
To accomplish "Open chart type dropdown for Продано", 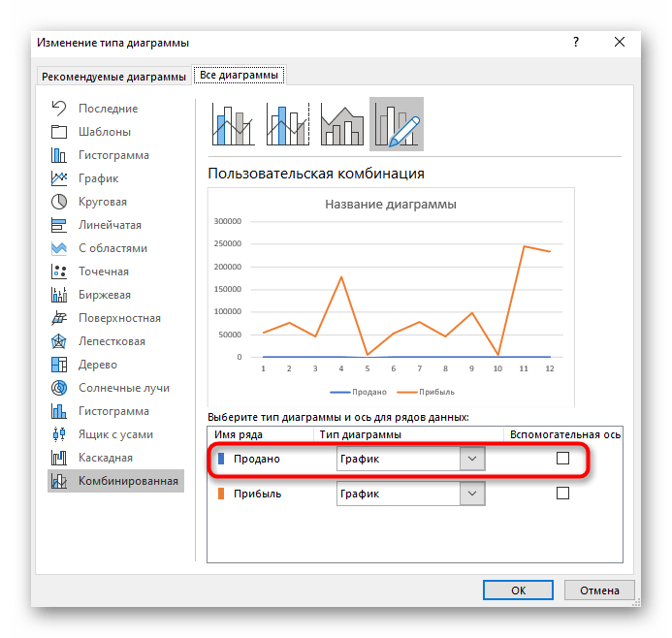I will click(x=472, y=459).
